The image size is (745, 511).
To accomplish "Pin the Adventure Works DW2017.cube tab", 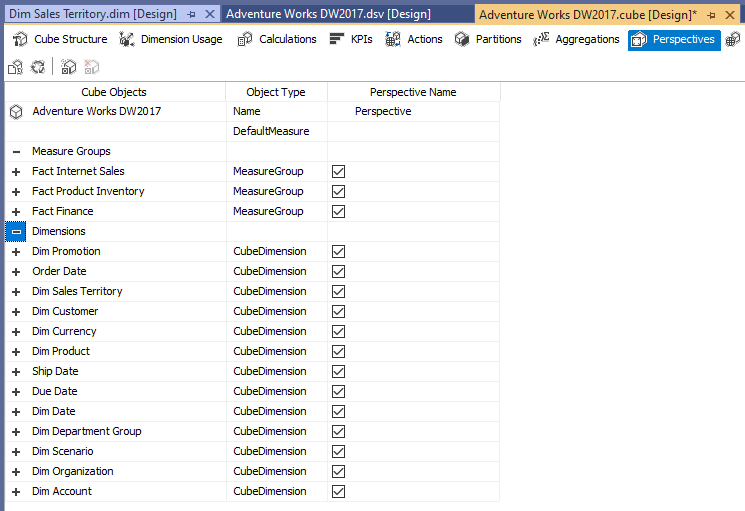I will tap(711, 15).
